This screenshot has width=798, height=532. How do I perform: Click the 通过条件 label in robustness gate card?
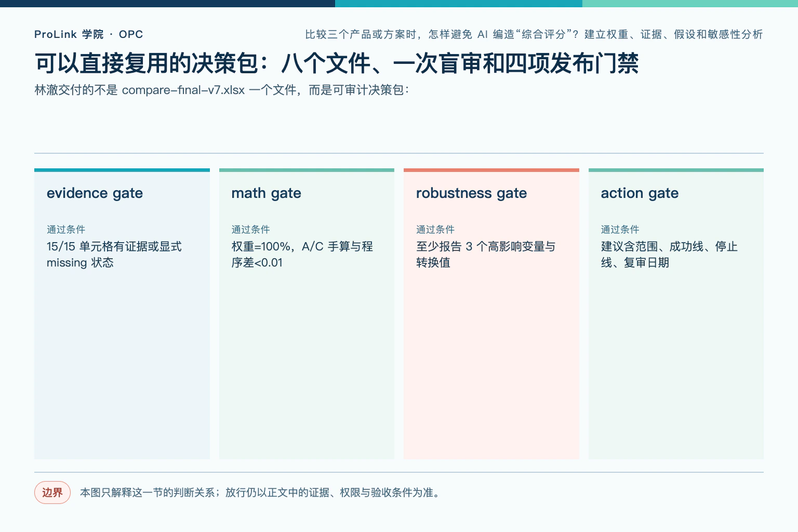[435, 229]
